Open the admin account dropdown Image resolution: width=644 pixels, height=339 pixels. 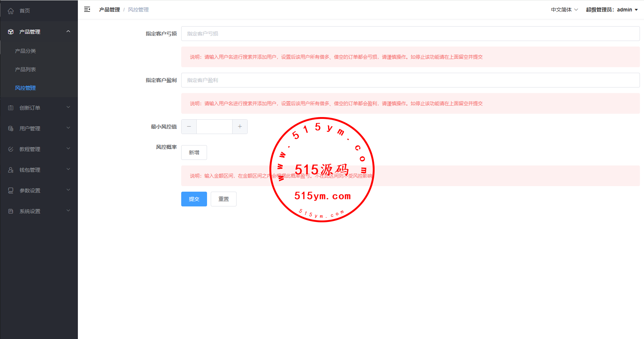(x=612, y=10)
